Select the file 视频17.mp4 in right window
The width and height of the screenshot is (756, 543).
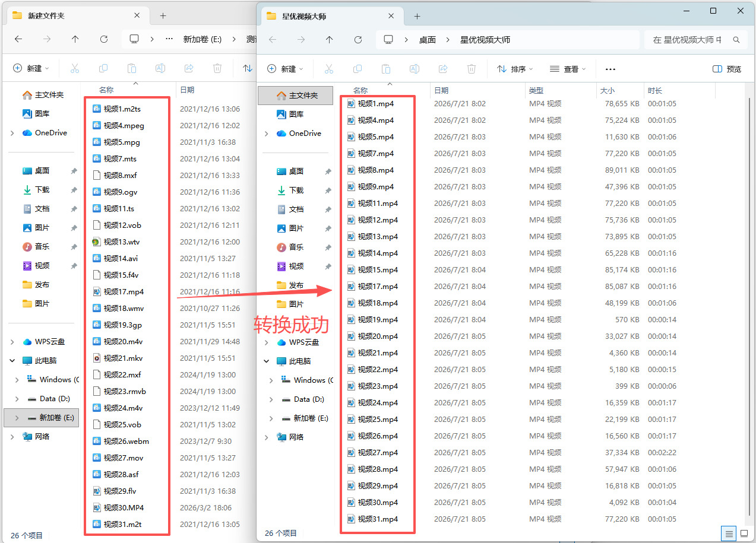click(378, 287)
